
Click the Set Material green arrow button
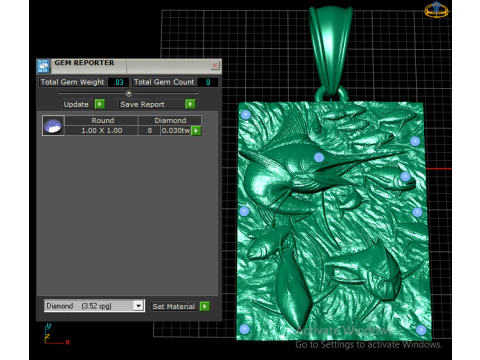click(204, 306)
